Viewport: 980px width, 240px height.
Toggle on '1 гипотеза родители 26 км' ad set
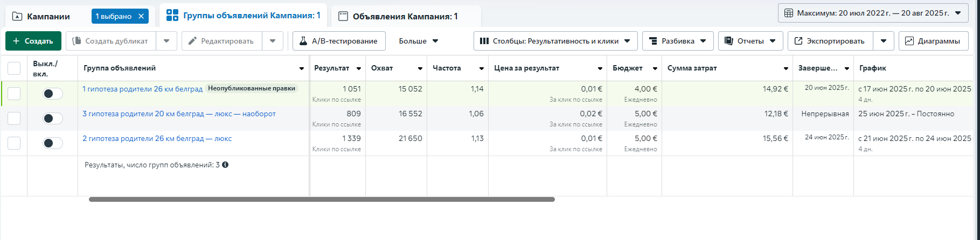[x=53, y=94]
